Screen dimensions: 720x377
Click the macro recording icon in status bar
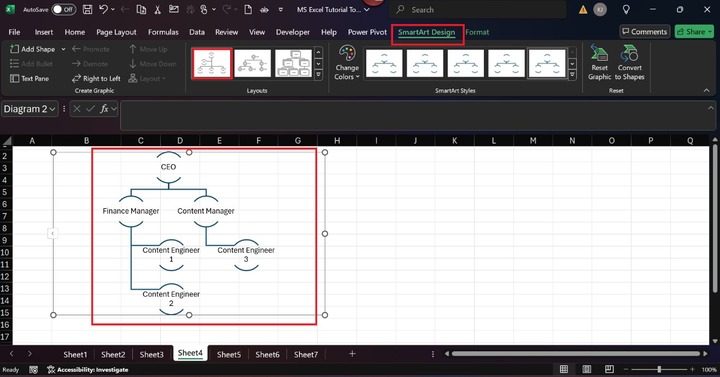[x=34, y=370]
